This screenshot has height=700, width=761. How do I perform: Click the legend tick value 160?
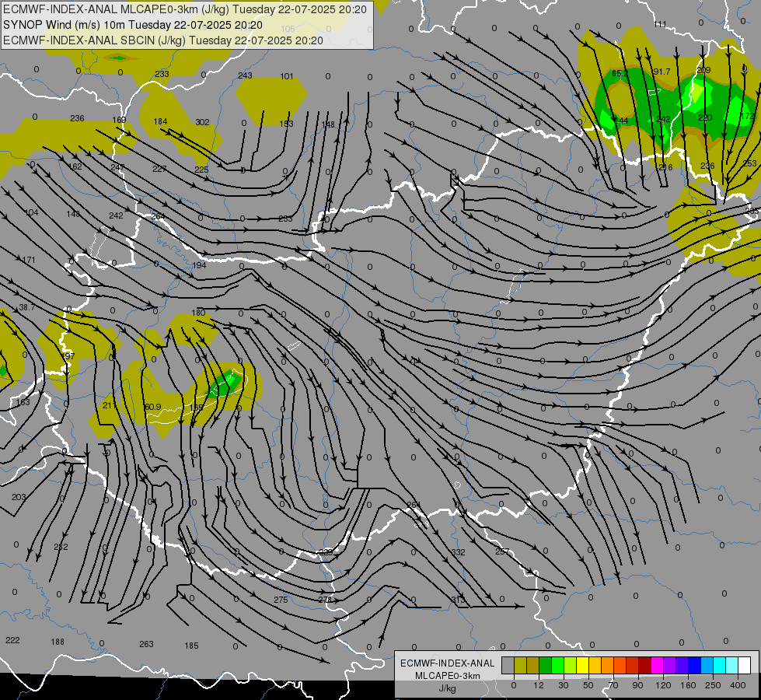[688, 685]
